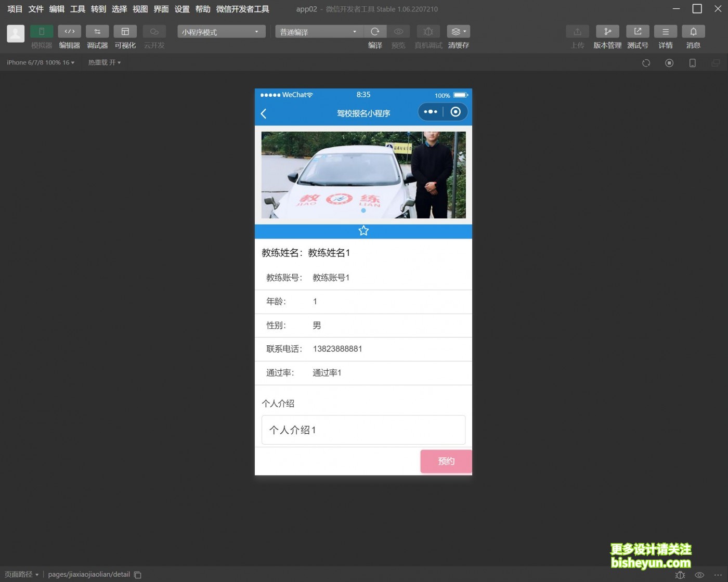Open the 帮助 menu
This screenshot has width=728, height=582.
coord(203,9)
